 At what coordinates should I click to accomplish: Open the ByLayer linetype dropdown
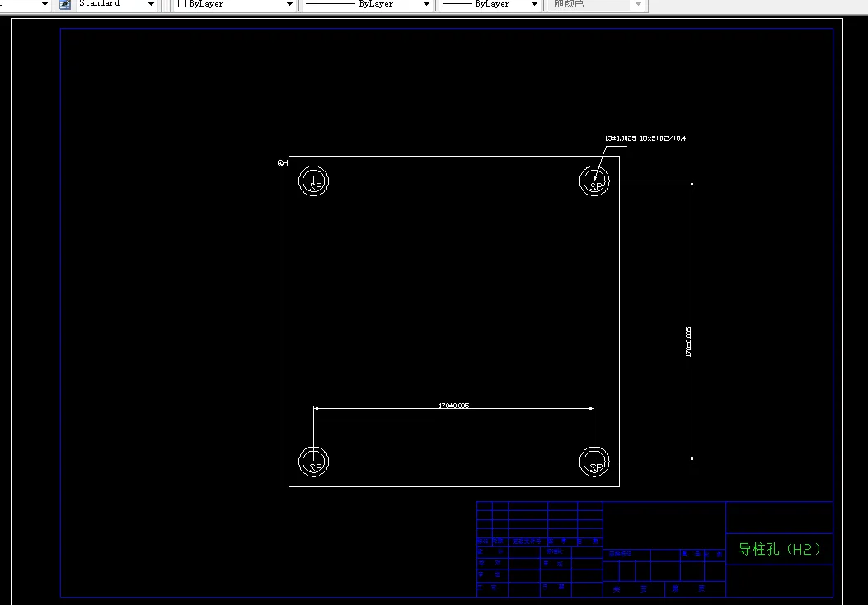pos(368,4)
